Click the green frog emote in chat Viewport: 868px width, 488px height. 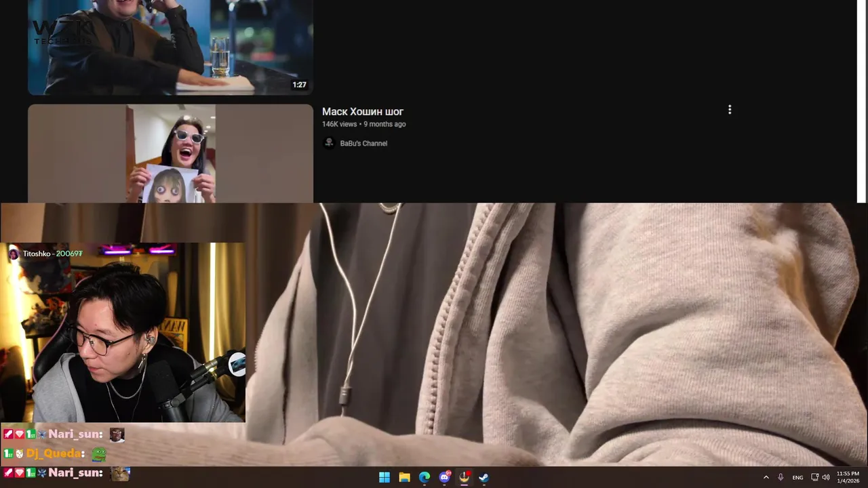pos(99,453)
